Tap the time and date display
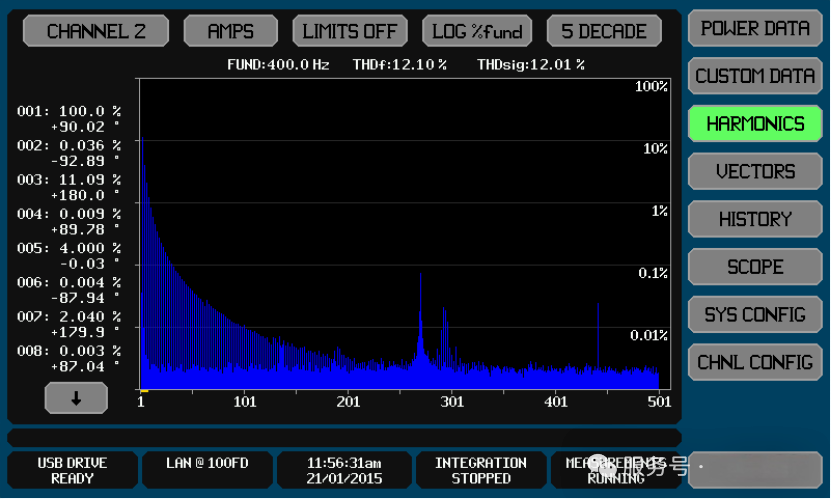The height and width of the screenshot is (499, 831). 344,470
